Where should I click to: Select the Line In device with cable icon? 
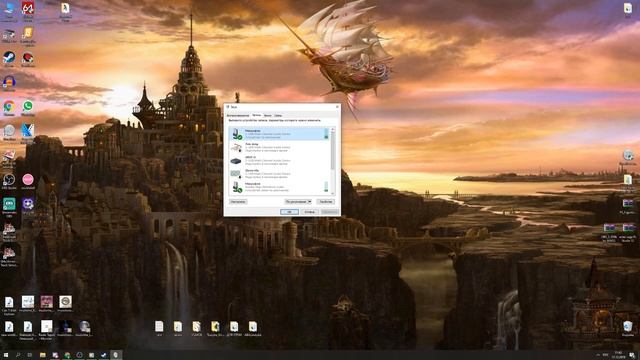pos(280,147)
